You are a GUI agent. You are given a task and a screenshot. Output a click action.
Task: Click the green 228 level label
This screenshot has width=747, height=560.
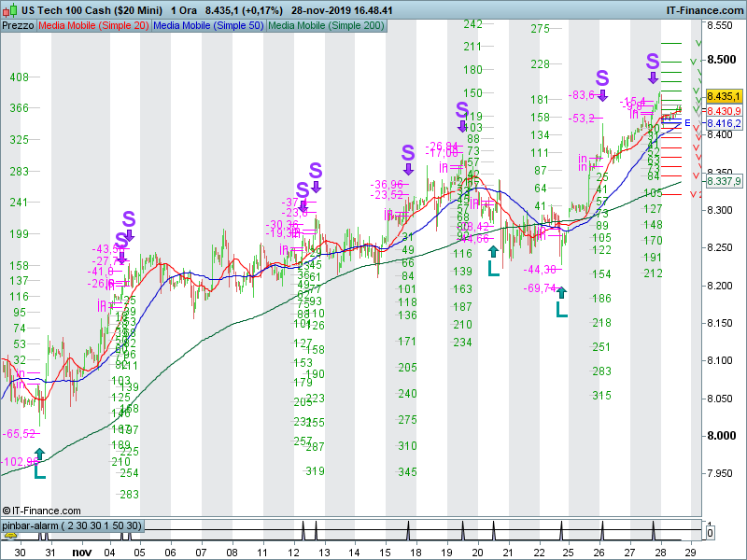(x=541, y=64)
